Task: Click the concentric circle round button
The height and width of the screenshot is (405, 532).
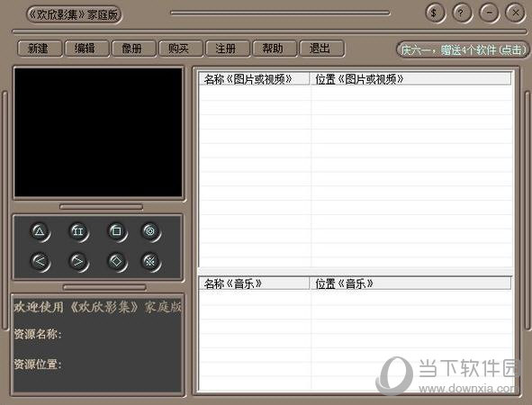Action: click(x=150, y=232)
